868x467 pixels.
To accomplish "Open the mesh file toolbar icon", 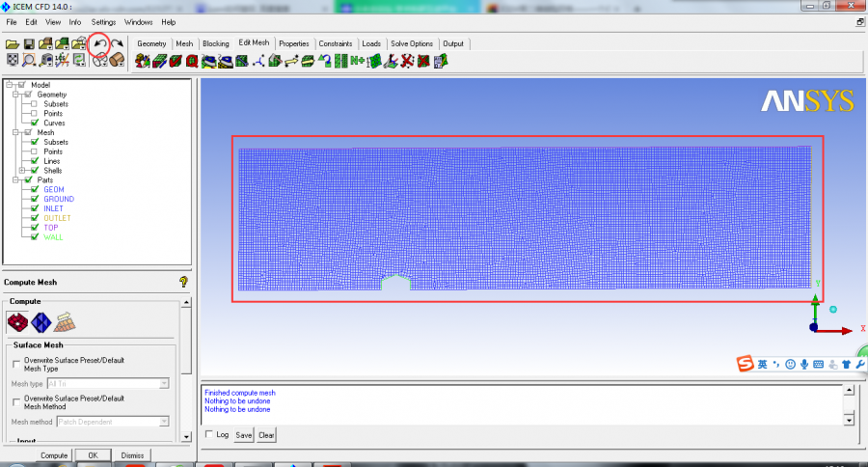I will coord(62,43).
